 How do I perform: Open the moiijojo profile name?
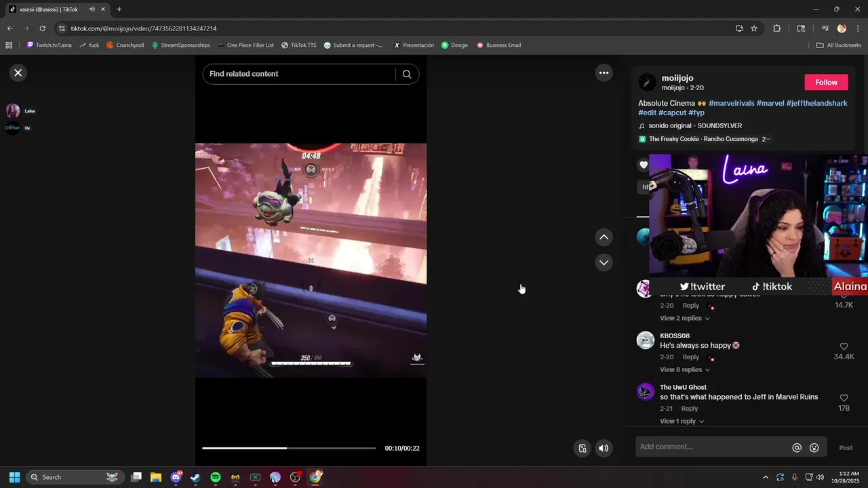tap(677, 78)
